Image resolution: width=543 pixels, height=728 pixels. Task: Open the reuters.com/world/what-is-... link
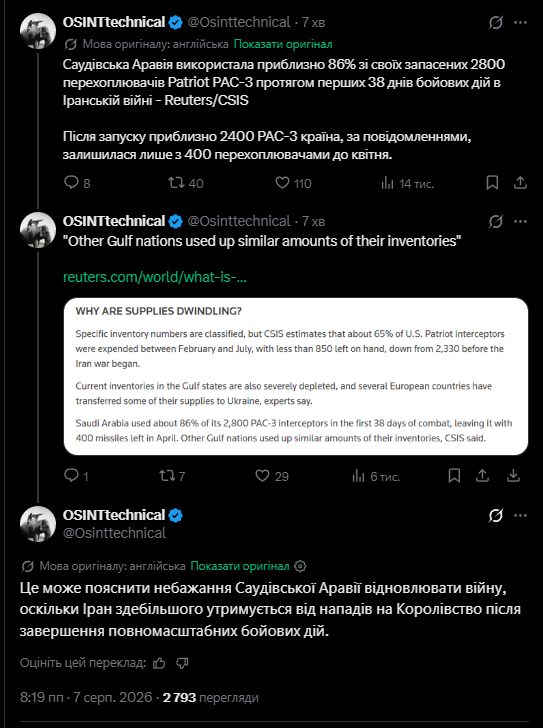[x=155, y=277]
